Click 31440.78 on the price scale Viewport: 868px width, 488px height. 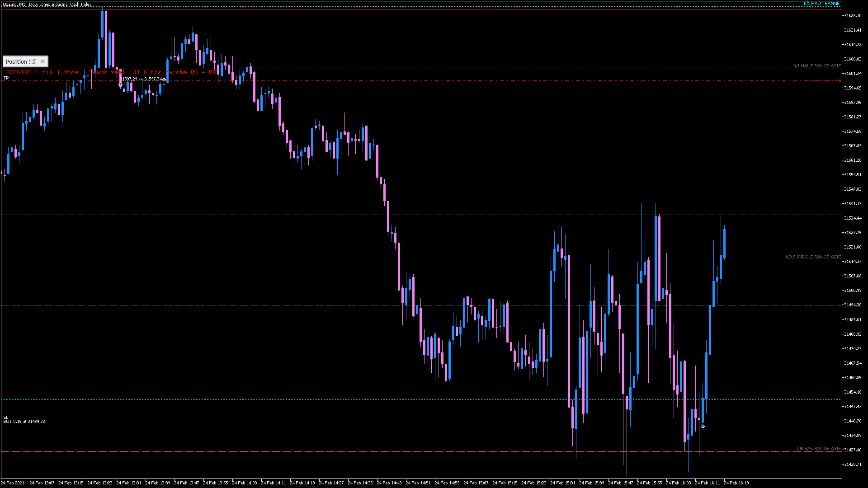pos(853,421)
